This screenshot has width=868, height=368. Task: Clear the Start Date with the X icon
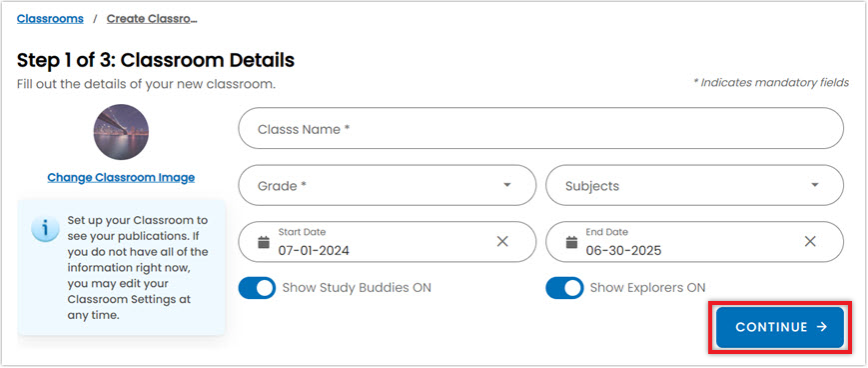click(502, 242)
